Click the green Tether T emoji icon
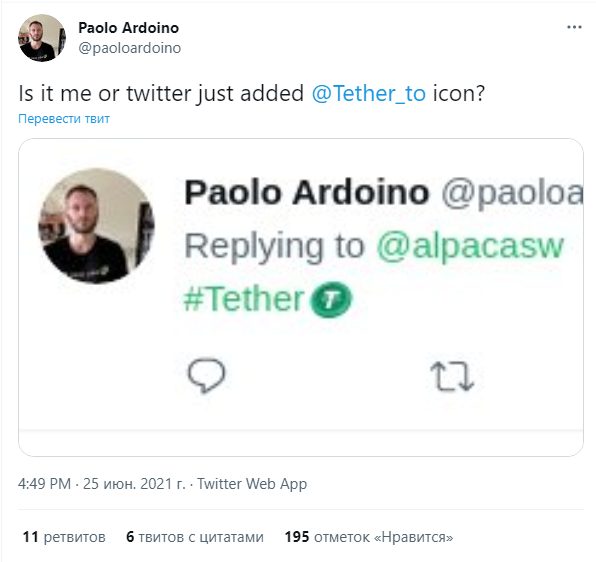596x562 pixels. pyautogui.click(x=331, y=300)
